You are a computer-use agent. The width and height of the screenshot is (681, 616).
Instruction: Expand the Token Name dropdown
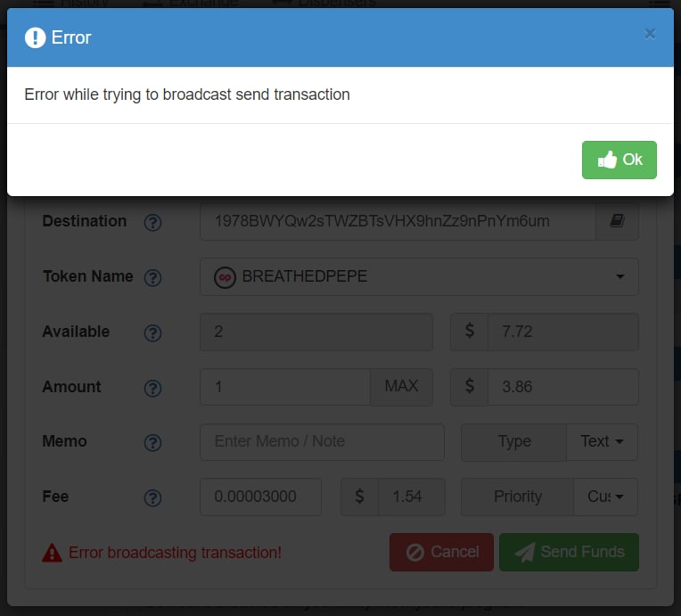pyautogui.click(x=619, y=277)
